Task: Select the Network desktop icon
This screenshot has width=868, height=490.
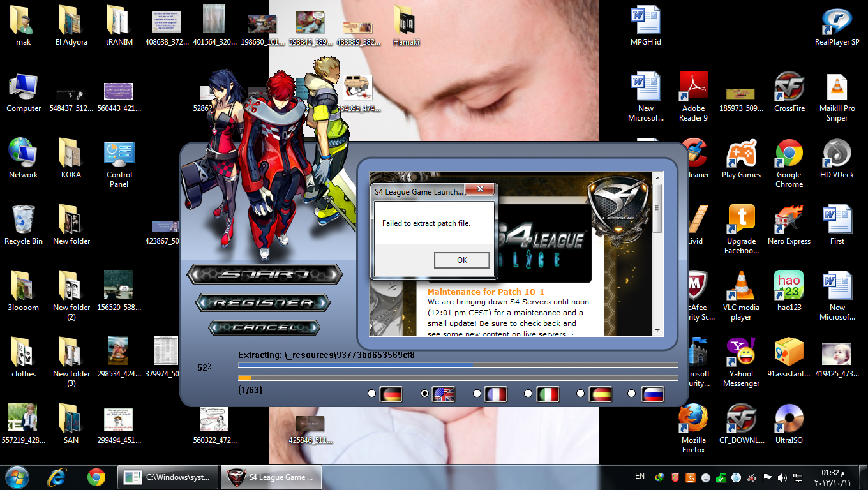Action: [x=24, y=159]
